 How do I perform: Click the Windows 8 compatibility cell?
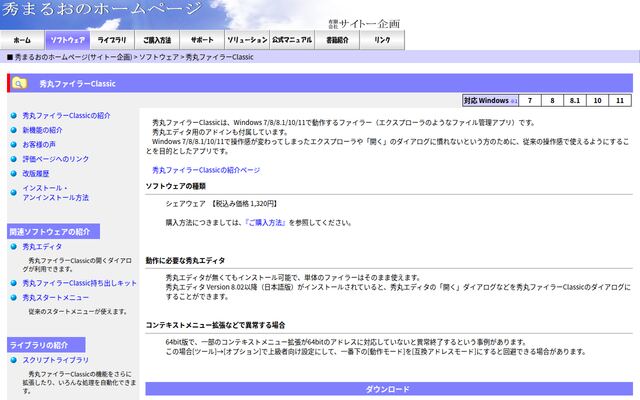(552, 100)
